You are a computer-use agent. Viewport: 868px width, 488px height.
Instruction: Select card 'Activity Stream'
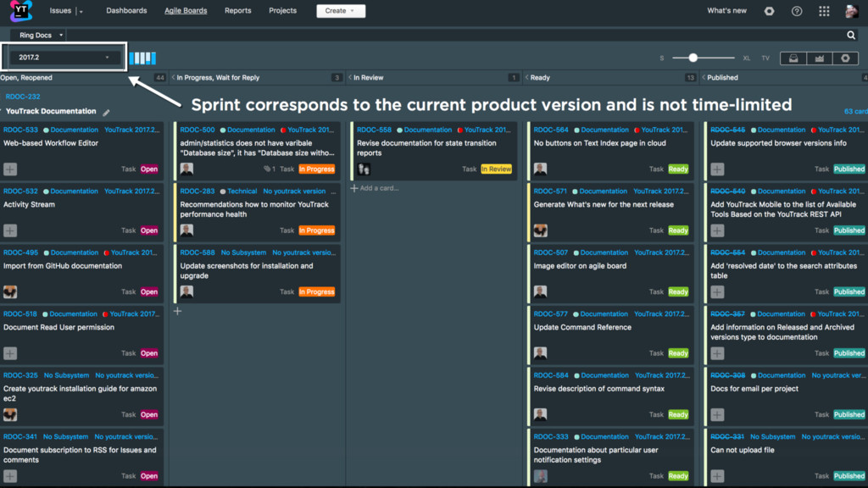pos(82,213)
